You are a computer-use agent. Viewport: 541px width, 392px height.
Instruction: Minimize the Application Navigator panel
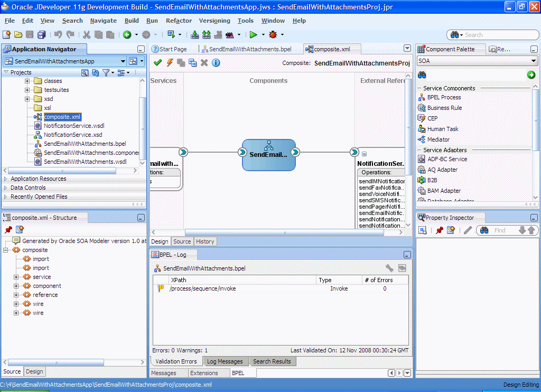[141, 49]
